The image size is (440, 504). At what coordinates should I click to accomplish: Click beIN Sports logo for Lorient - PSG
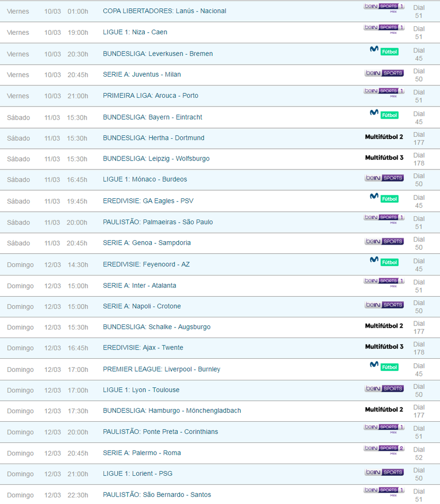[384, 472]
